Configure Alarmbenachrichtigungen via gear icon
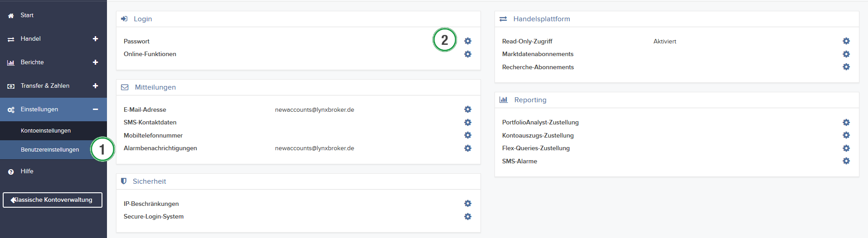Viewport: 868px width, 238px height. 468,148
